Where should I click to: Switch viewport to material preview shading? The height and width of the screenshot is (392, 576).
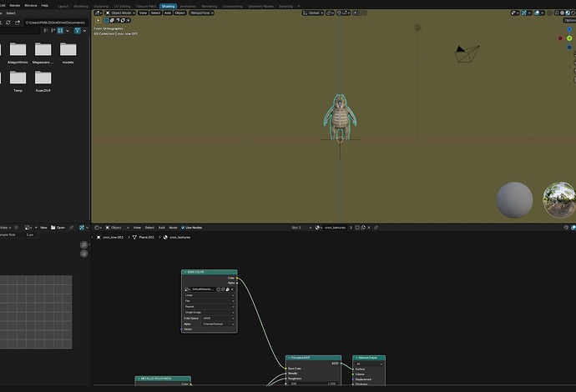(568, 13)
